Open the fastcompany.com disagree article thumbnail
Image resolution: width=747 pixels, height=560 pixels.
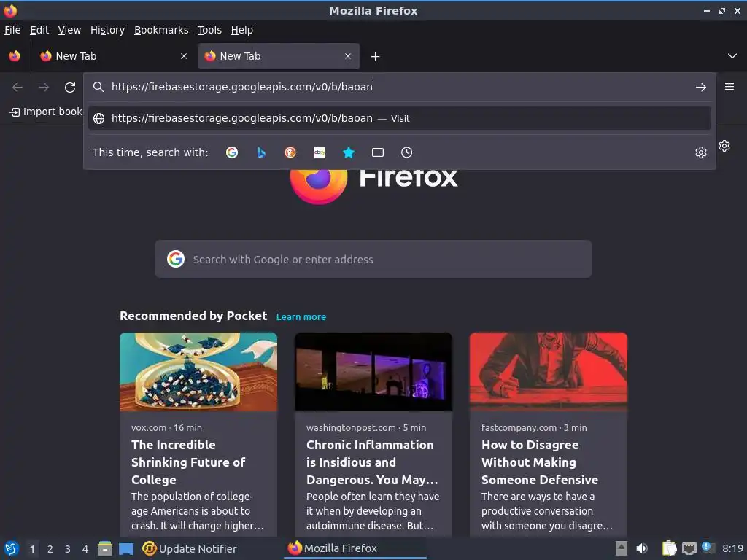549,372
